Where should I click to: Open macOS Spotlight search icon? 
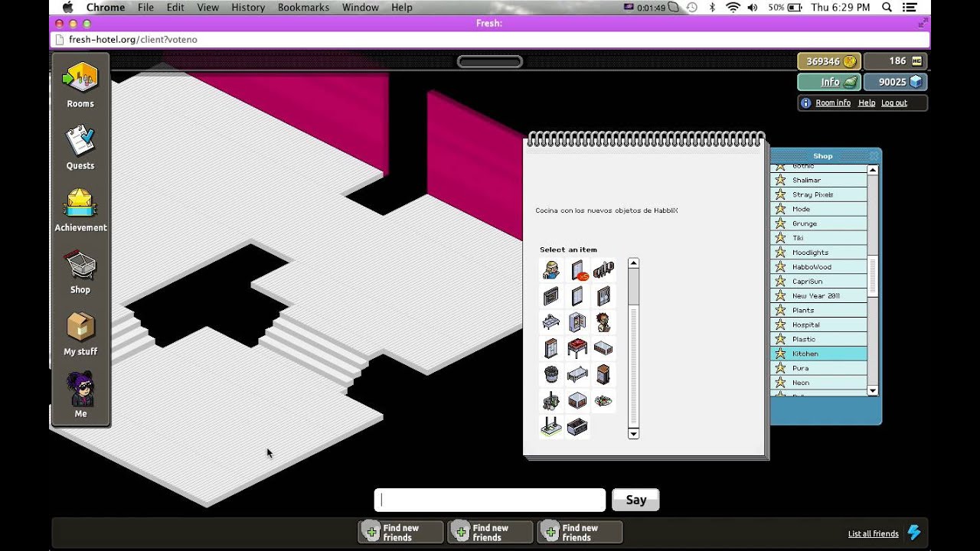887,7
